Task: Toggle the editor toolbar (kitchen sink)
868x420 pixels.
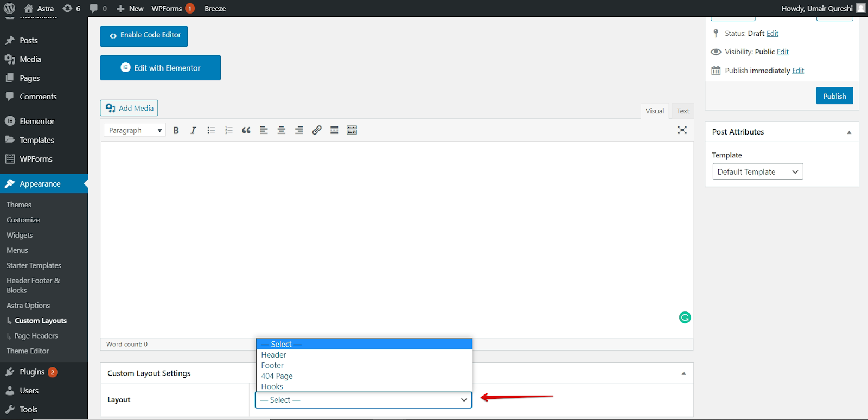Action: [x=352, y=130]
